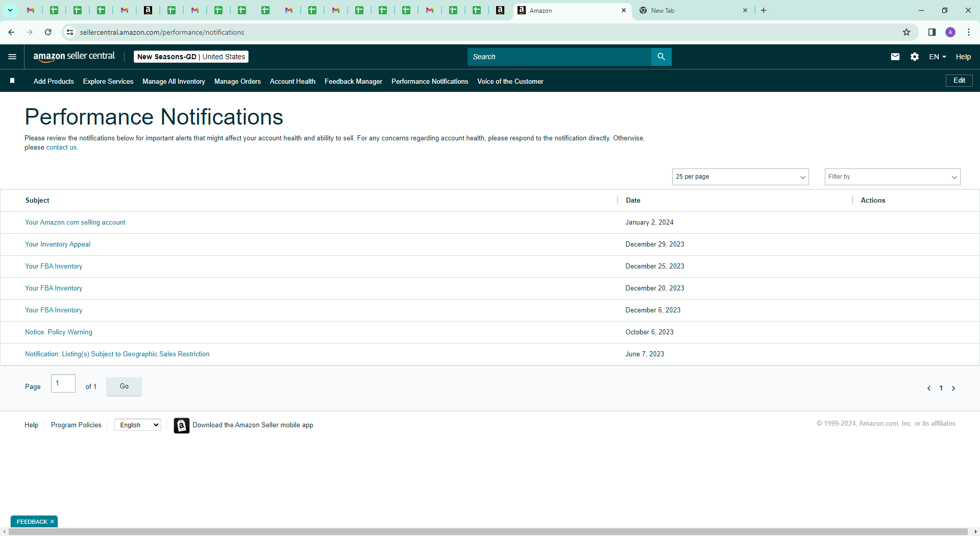This screenshot has height=536, width=980.
Task: Open Geographic Sales Restriction notification
Action: tap(117, 354)
